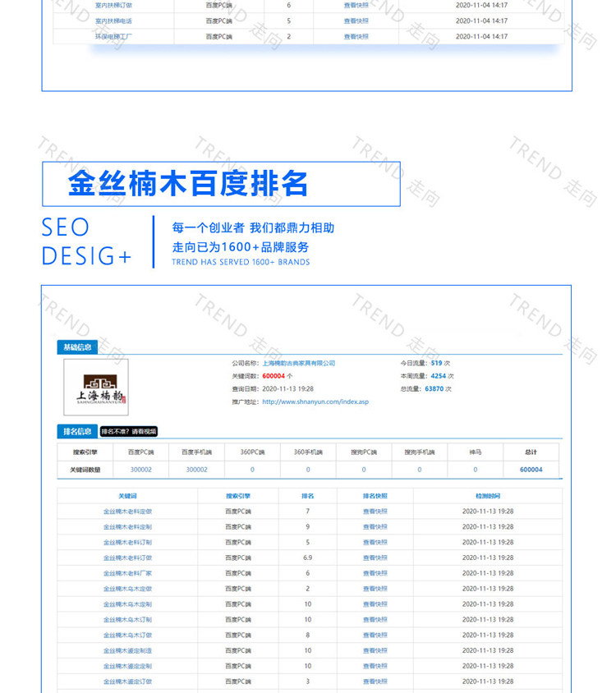The width and height of the screenshot is (616, 693).
Task: Click the 检测时间 column header
Action: click(488, 496)
